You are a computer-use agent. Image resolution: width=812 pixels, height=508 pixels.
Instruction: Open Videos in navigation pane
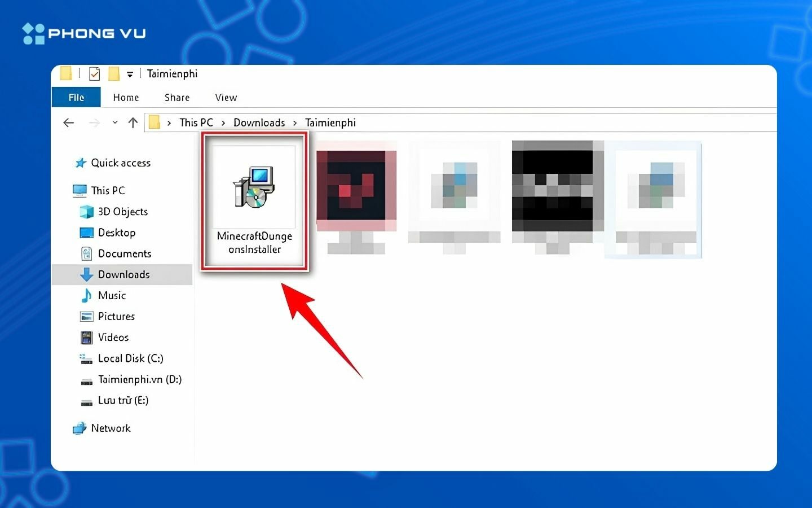(113, 337)
